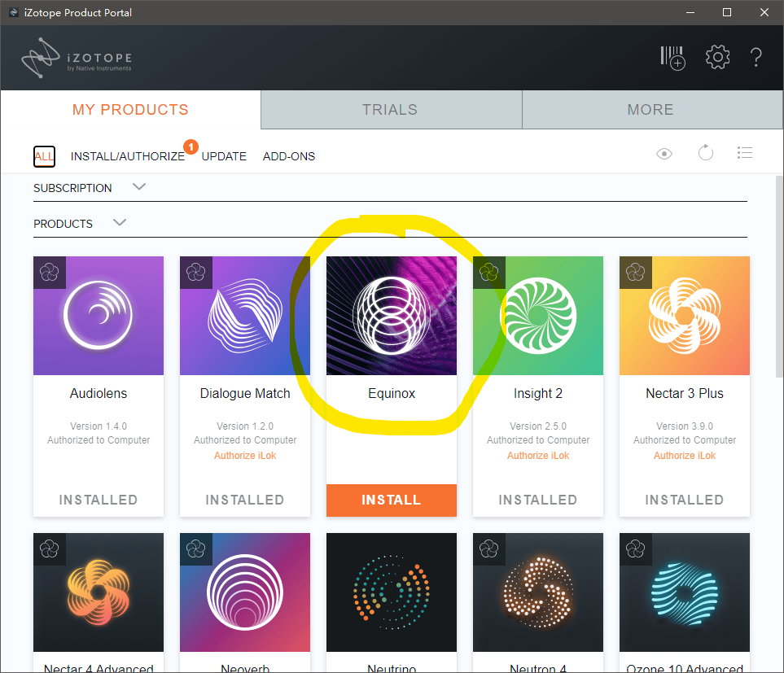Viewport: 784px width, 673px height.
Task: Click the subscription badge on Neoverb card
Action: pyautogui.click(x=196, y=549)
